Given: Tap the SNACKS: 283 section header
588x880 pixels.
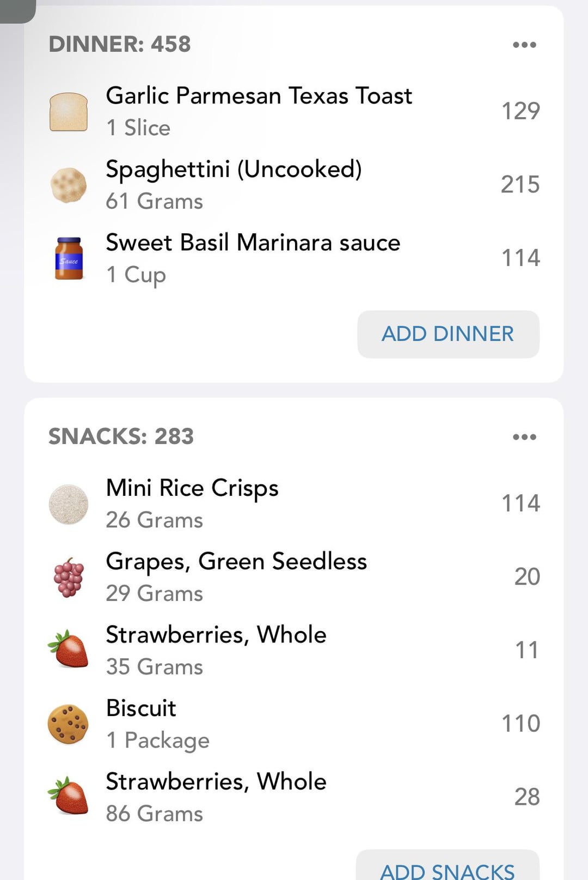Looking at the screenshot, I should (x=121, y=436).
